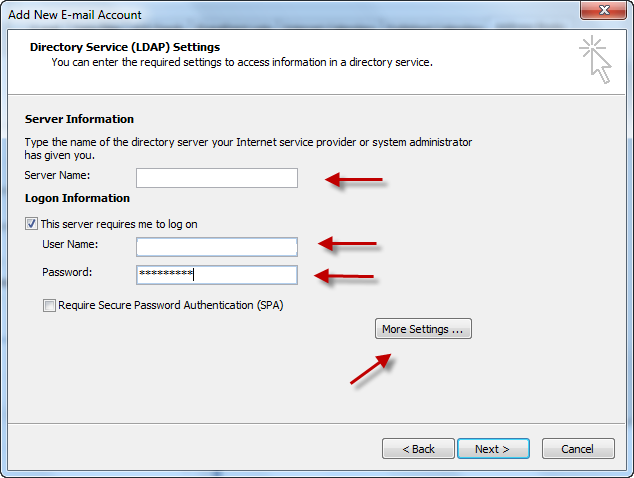
Task: Enable Require Secure Password Authentication checkbox
Action: pos(49,306)
